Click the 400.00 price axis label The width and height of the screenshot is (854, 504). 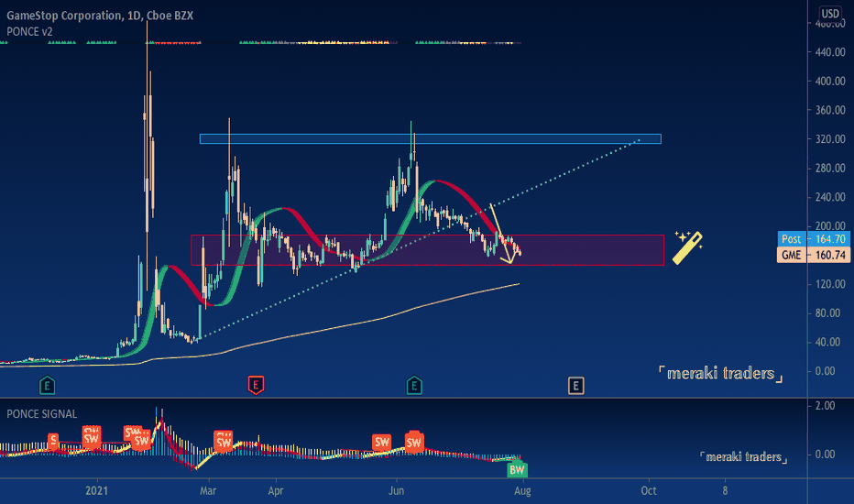point(830,82)
